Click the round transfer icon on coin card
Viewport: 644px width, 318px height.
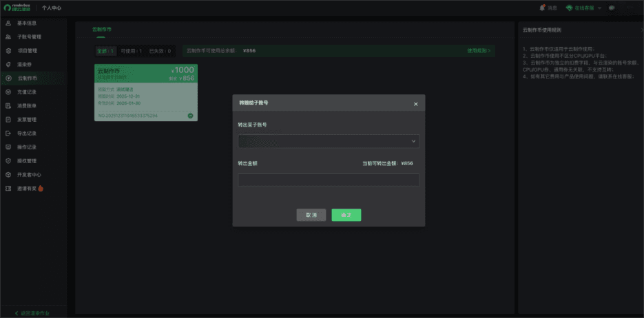click(190, 116)
